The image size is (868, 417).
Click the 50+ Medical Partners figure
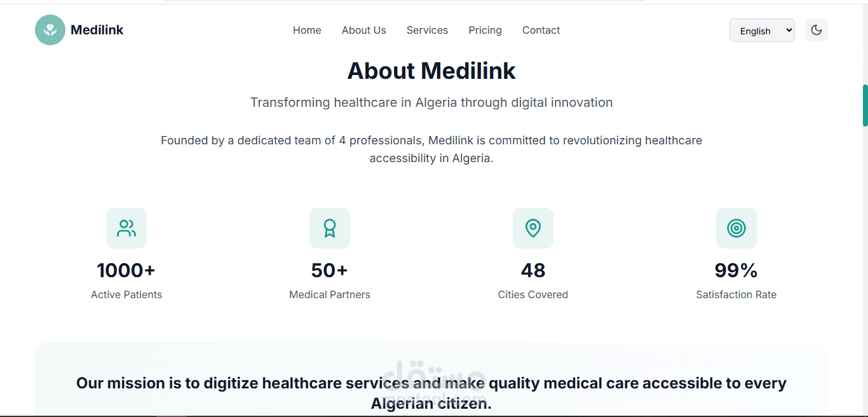[x=330, y=271]
